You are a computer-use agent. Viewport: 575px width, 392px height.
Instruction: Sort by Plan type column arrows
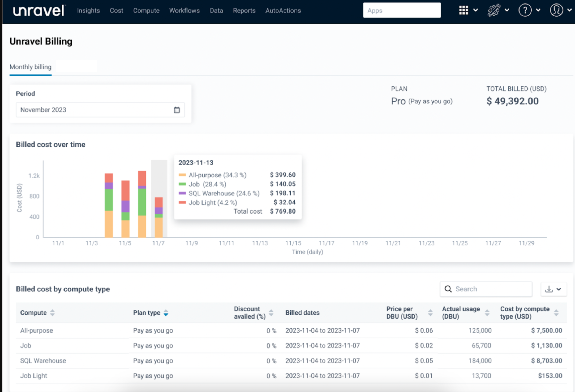coord(166,313)
